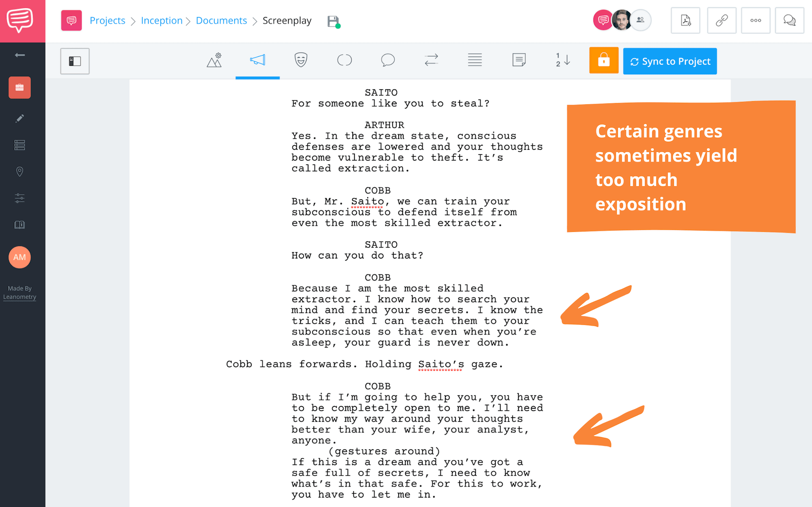The height and width of the screenshot is (507, 812).
Task: Click the Screenplay breadcrumb title
Action: pyautogui.click(x=287, y=20)
